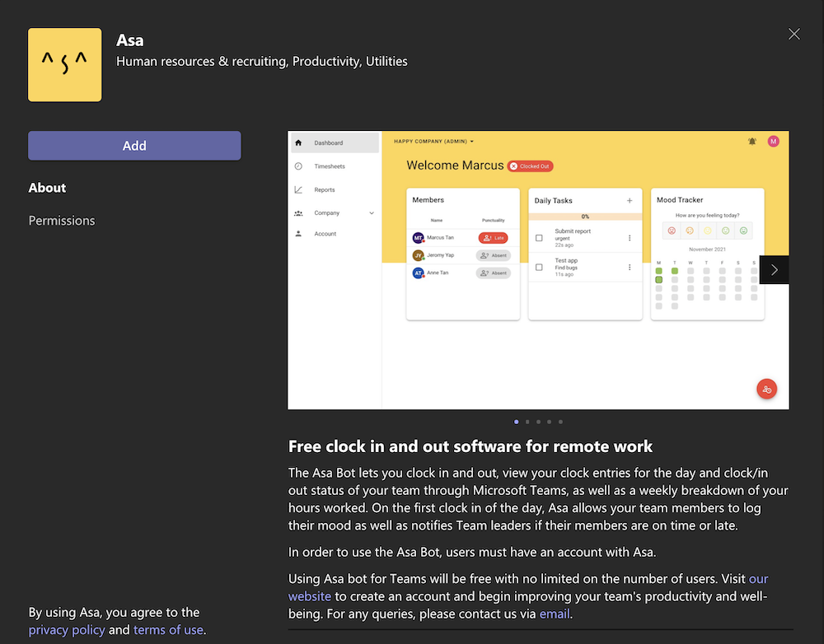Open the Happy Company (Admin) dropdown

pos(433,142)
